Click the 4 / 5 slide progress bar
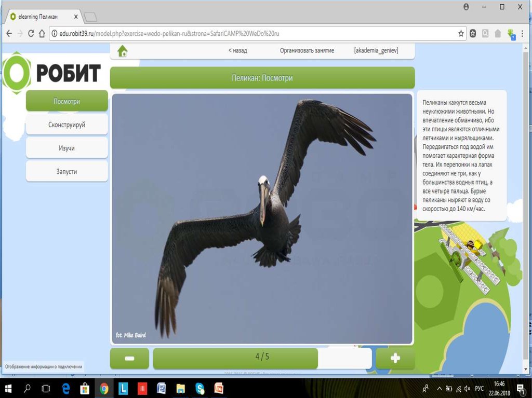 262,358
